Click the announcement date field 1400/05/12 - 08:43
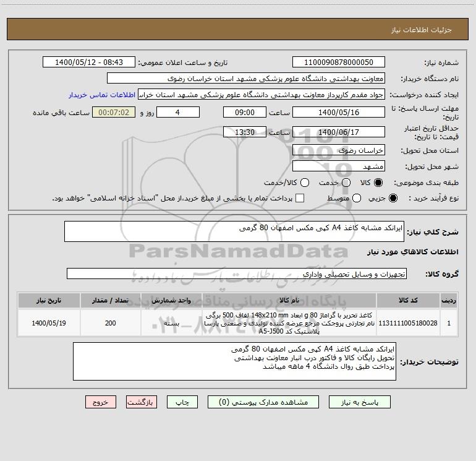Image resolution: width=476 pixels, height=461 pixels. point(89,62)
